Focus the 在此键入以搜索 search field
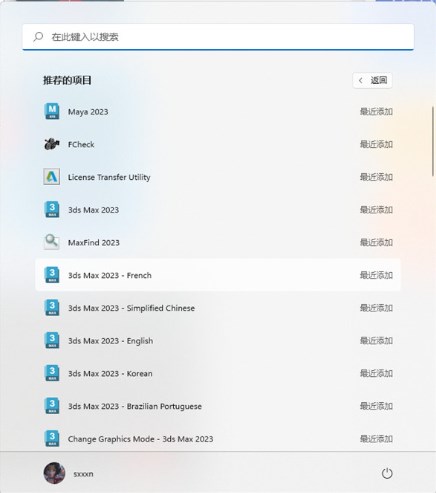436x493 pixels. pos(218,37)
